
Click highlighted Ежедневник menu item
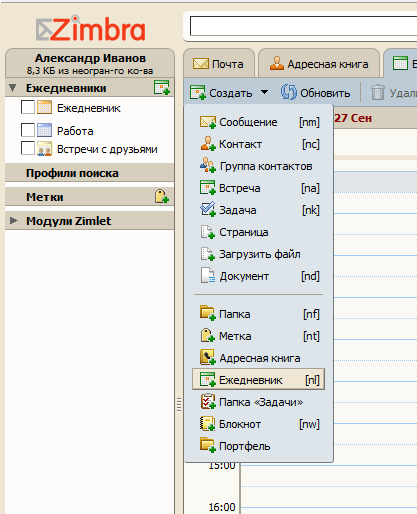pos(259,379)
